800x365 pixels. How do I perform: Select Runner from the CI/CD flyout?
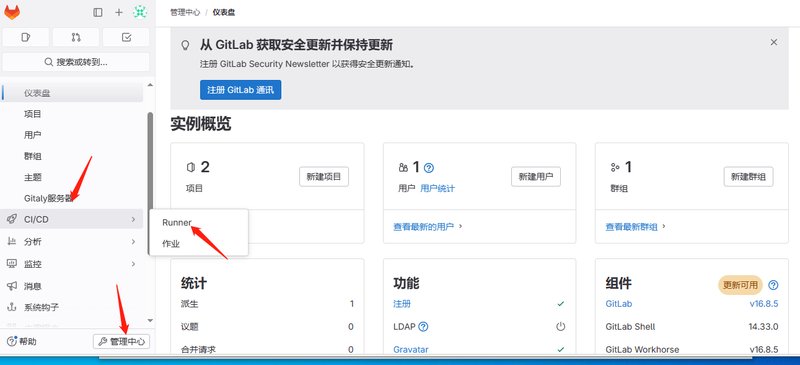pyautogui.click(x=177, y=223)
